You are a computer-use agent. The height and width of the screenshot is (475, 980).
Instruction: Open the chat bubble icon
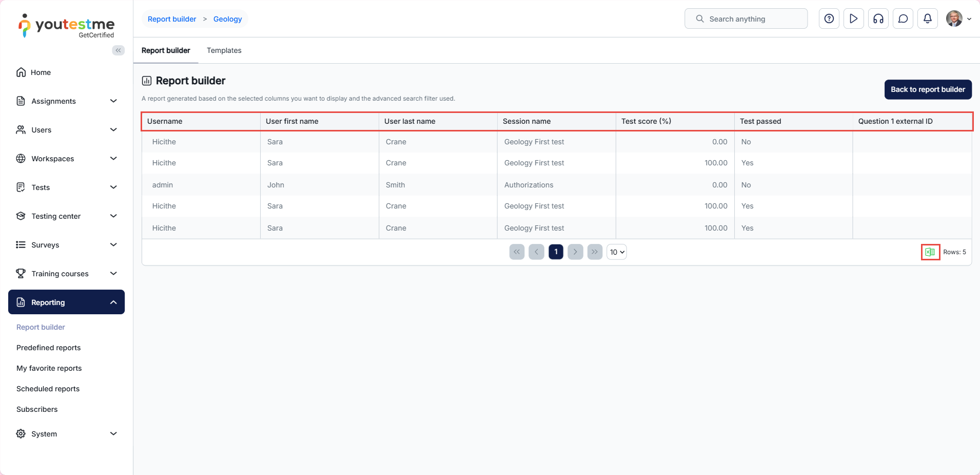point(903,19)
